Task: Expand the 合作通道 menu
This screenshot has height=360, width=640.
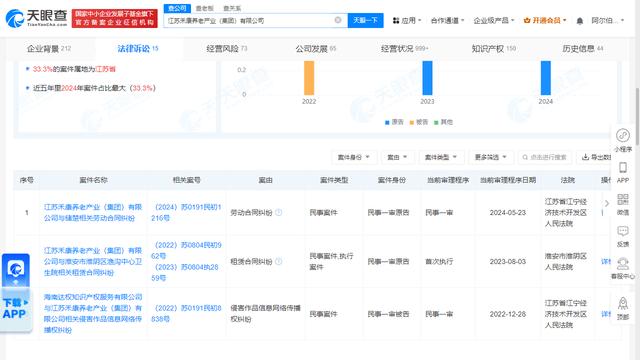Action: click(x=447, y=20)
